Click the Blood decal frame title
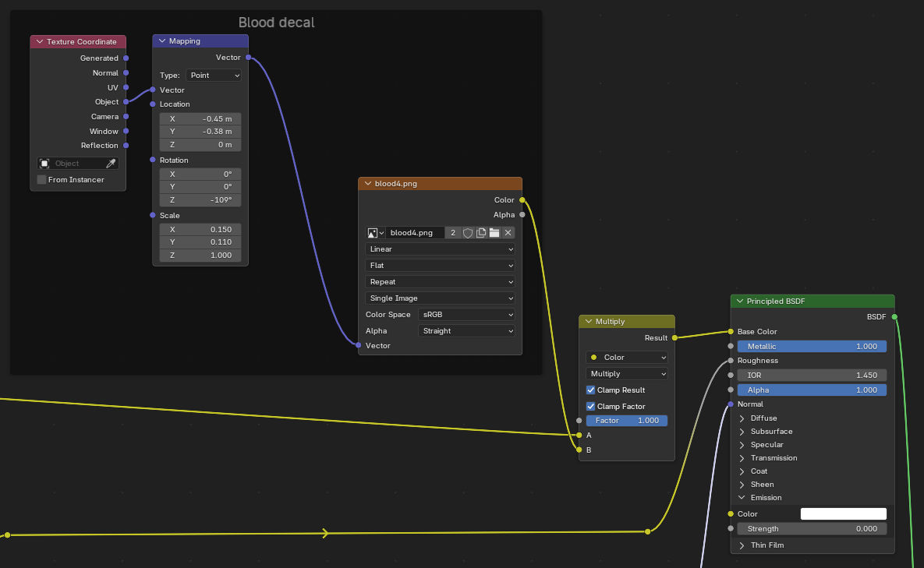The image size is (924, 568). click(x=276, y=23)
